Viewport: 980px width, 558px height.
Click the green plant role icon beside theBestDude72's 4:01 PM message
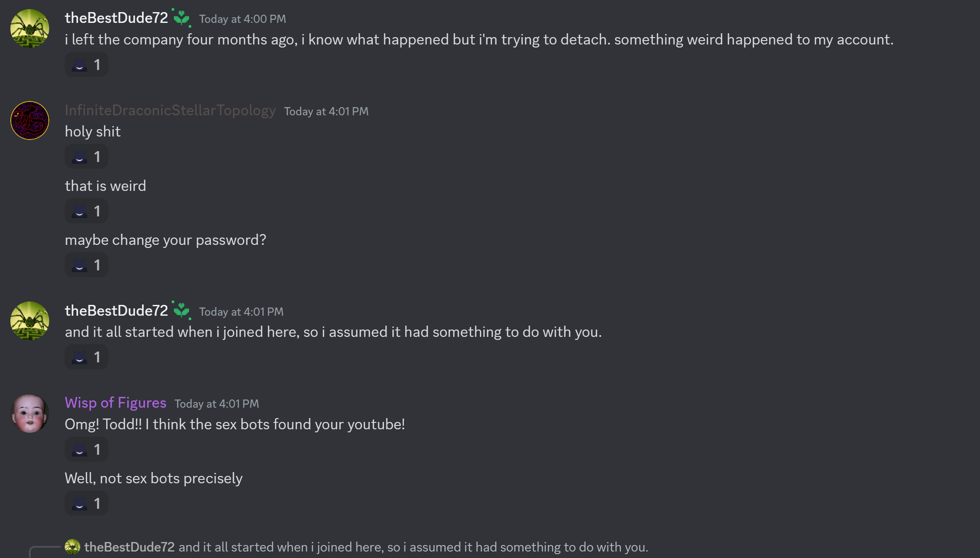[x=182, y=311]
